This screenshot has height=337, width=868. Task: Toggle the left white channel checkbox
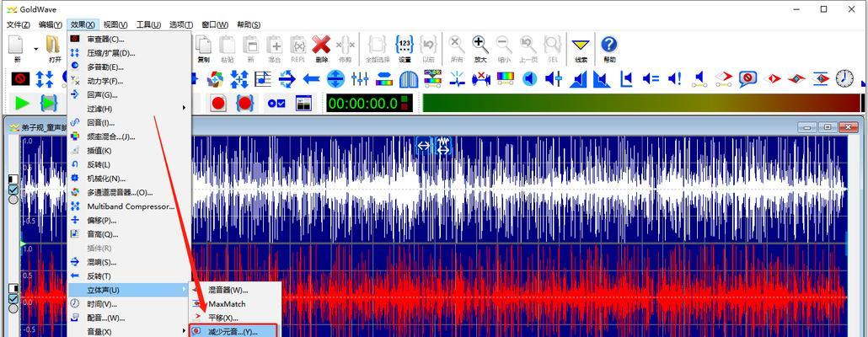click(13, 190)
